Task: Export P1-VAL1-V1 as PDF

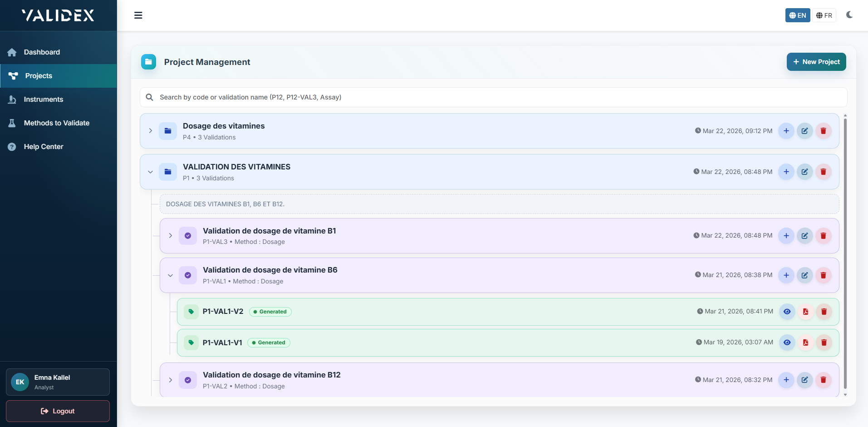Action: tap(805, 343)
